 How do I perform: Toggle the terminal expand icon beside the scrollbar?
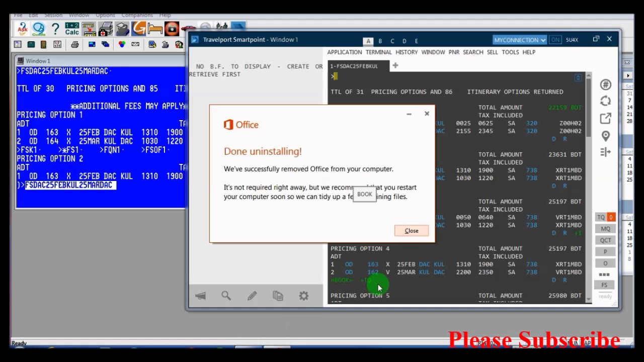point(578,77)
